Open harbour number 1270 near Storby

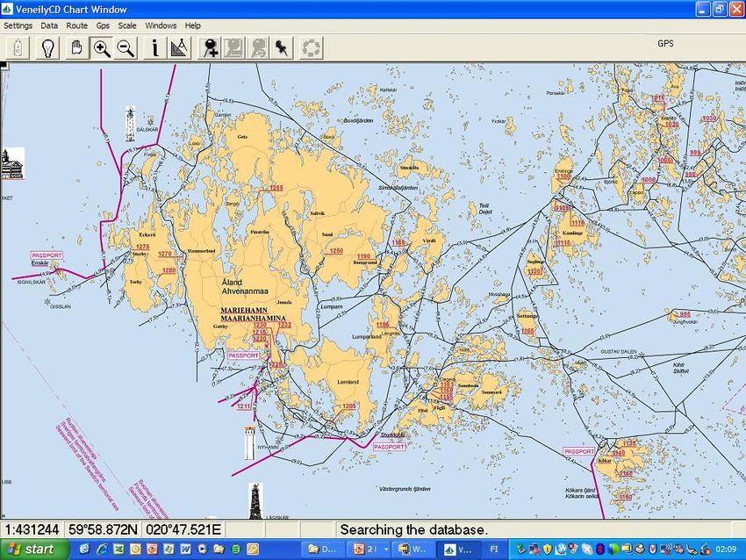(165, 254)
